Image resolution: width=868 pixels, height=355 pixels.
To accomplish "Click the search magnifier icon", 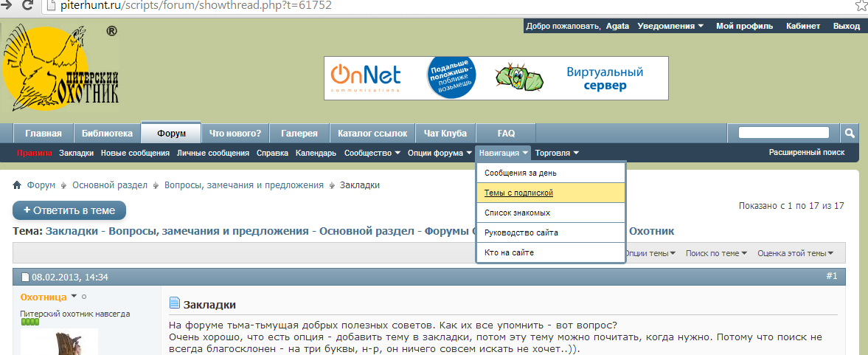I will [x=850, y=133].
